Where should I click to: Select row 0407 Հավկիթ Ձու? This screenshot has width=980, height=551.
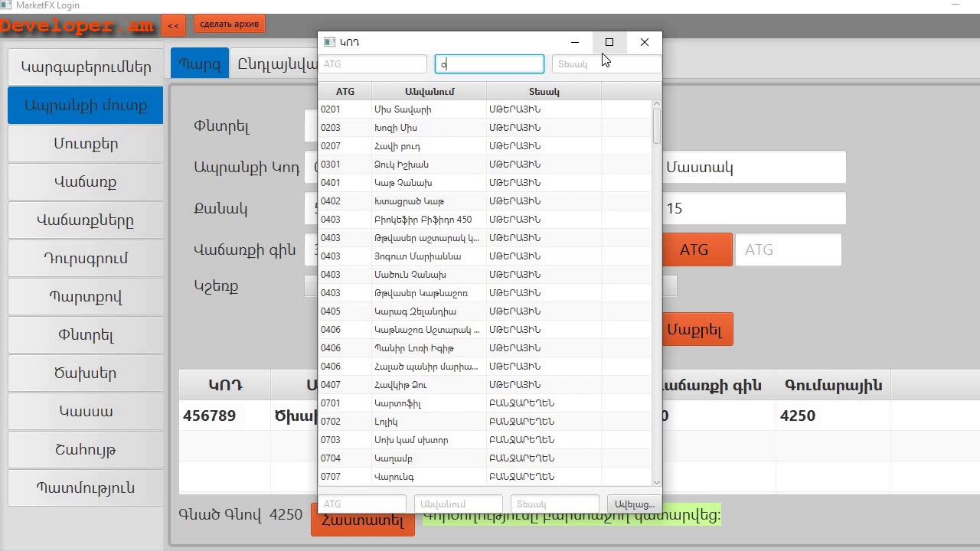click(x=485, y=385)
